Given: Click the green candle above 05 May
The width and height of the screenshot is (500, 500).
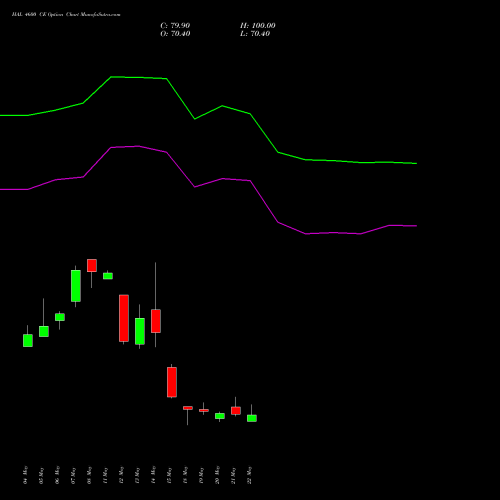Looking at the screenshot, I should click(44, 331).
